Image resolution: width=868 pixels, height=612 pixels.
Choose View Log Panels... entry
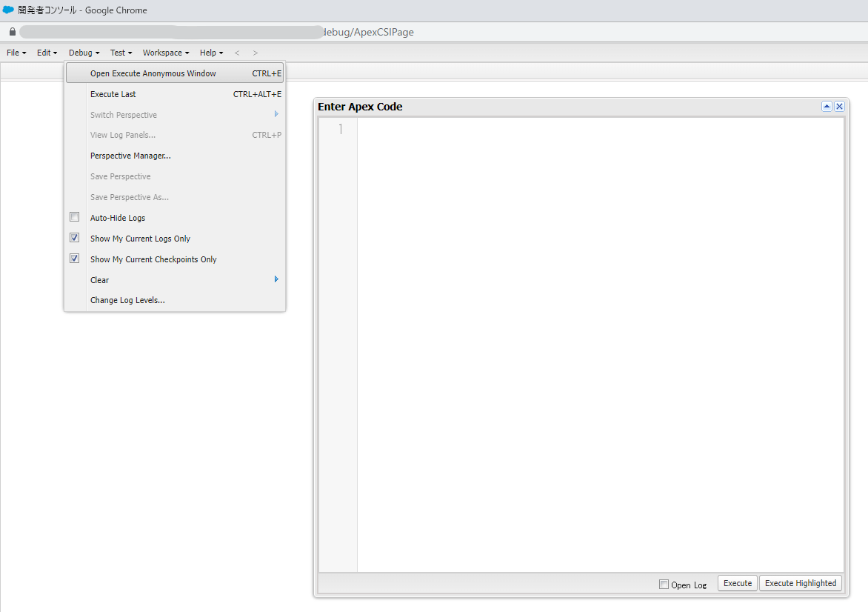point(175,135)
